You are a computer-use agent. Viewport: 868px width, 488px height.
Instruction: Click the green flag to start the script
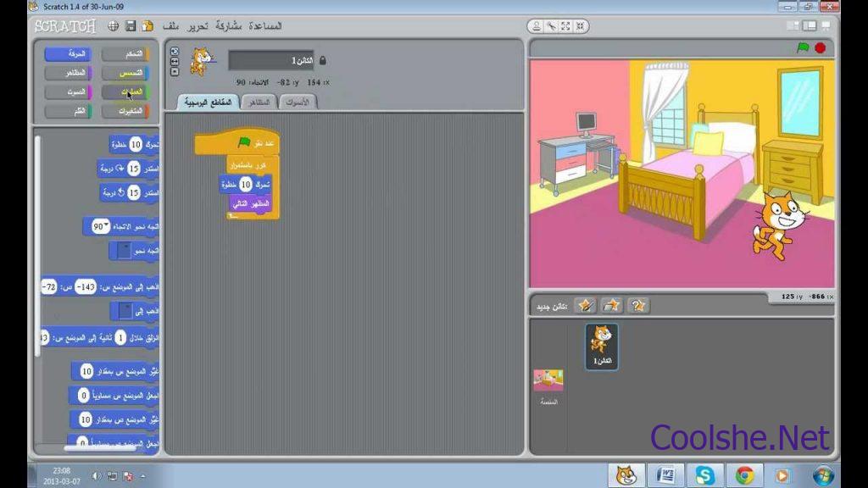pos(803,48)
